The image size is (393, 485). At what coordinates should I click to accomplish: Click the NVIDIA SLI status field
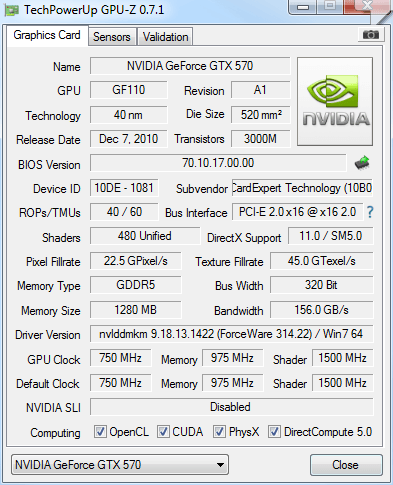(231, 407)
